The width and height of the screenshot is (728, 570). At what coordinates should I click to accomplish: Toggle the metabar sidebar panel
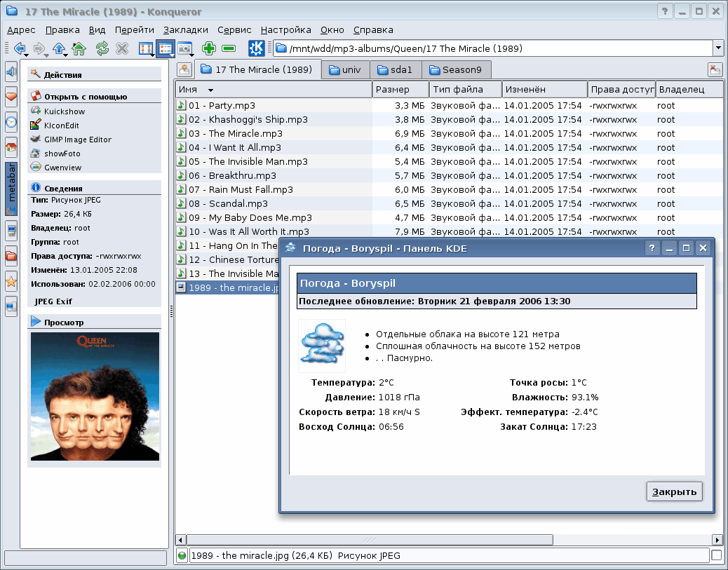click(11, 190)
